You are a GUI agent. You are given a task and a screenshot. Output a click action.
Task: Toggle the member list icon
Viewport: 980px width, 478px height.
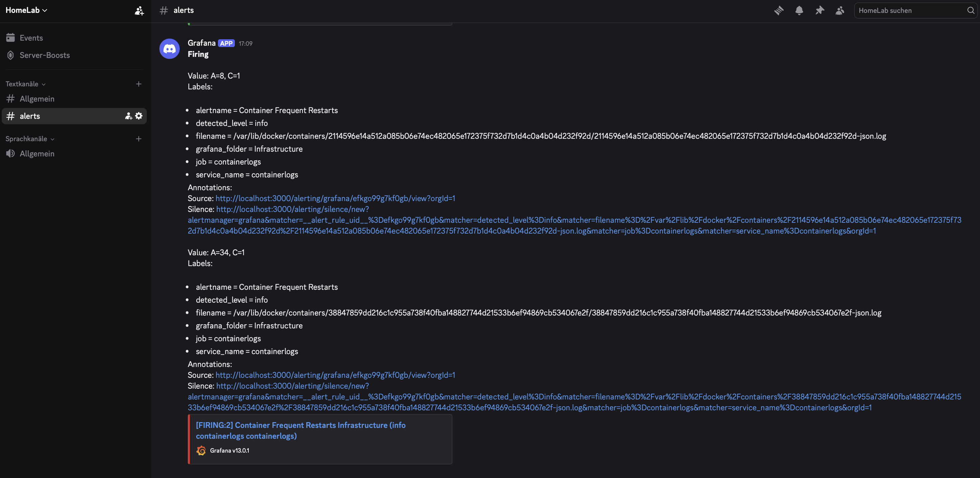click(x=840, y=10)
